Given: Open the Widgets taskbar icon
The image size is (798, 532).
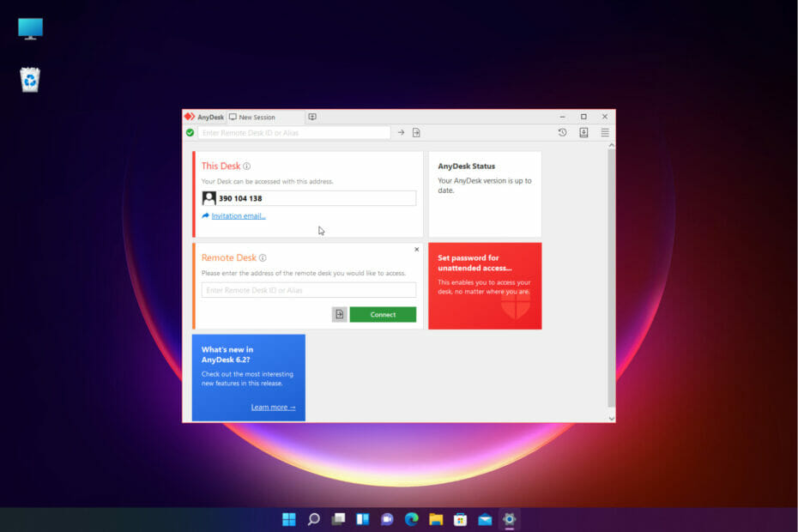Looking at the screenshot, I should (363, 519).
